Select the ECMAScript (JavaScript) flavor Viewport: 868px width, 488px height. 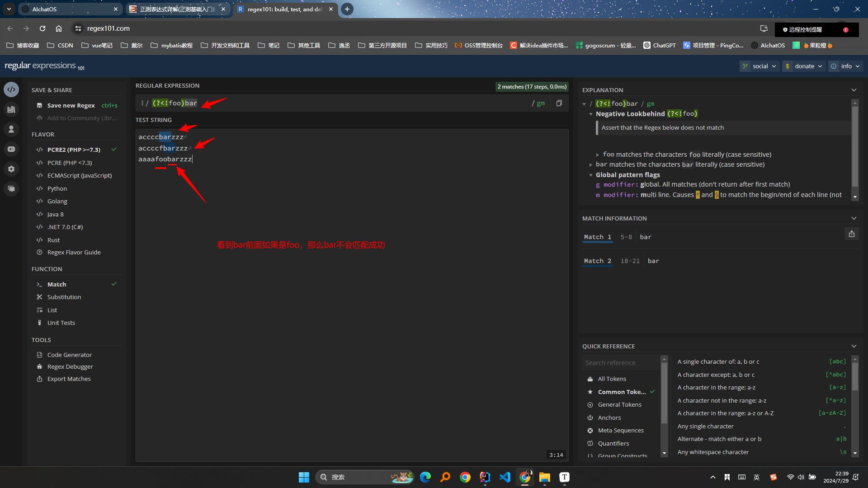coord(80,175)
